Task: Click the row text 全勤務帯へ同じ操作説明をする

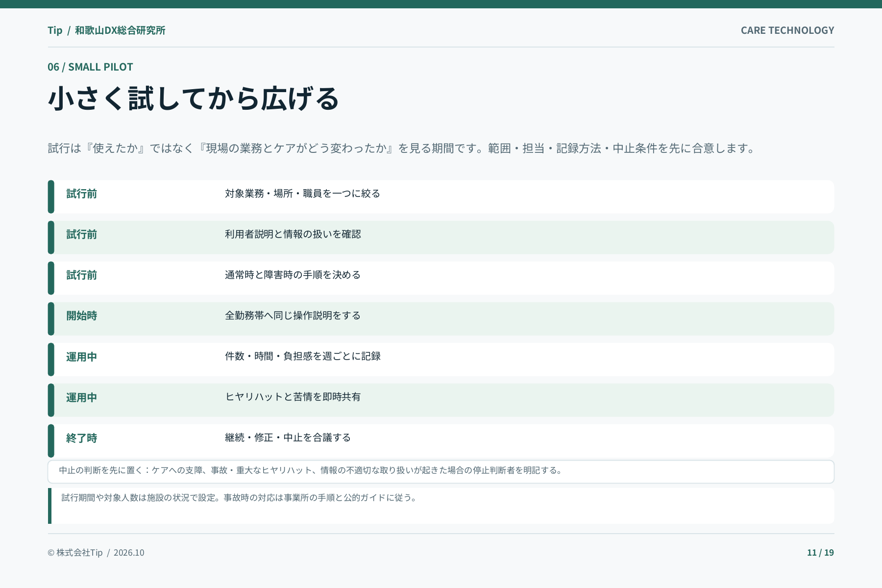Action: click(293, 316)
